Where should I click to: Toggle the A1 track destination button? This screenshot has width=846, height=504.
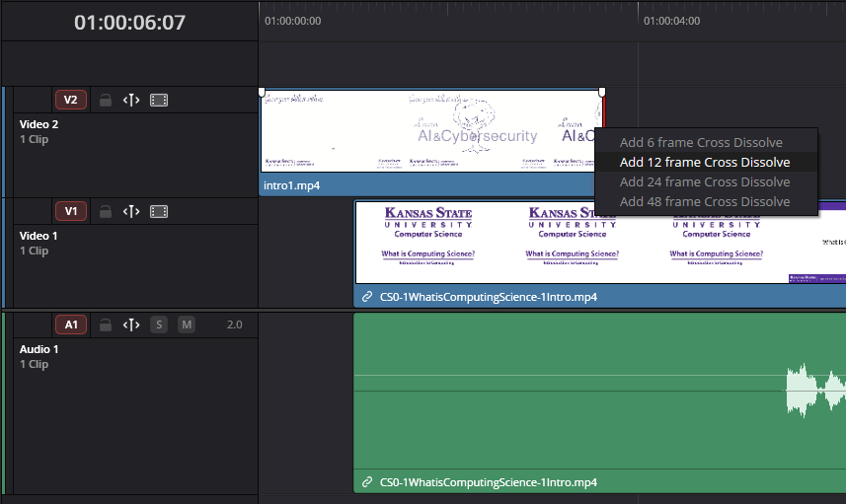tap(71, 324)
